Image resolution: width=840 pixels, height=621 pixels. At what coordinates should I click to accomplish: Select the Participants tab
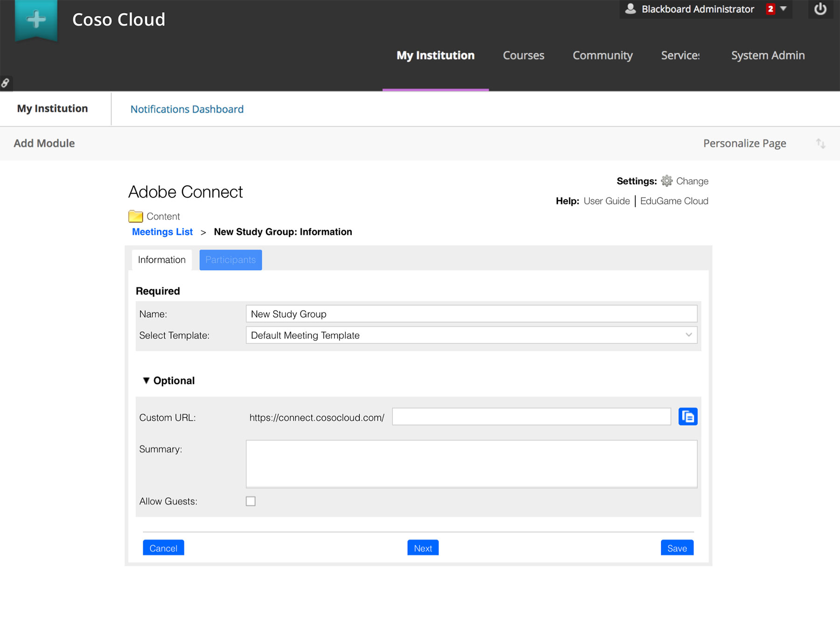[231, 260]
